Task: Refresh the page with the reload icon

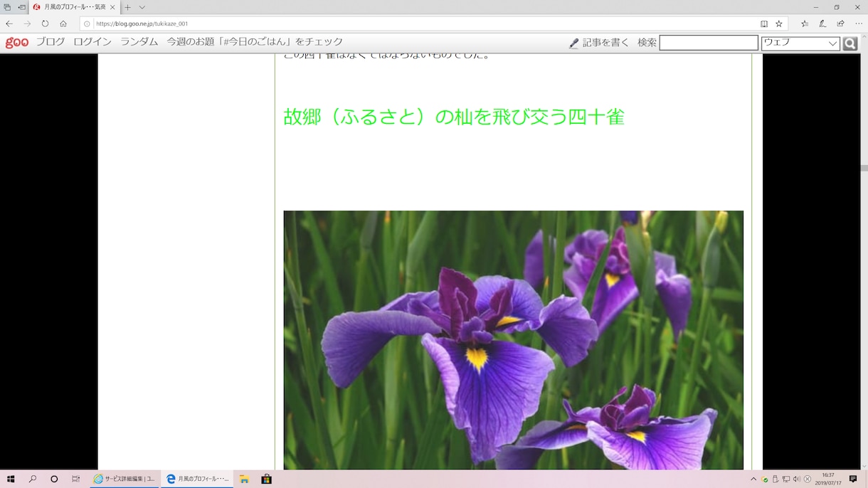Action: [45, 23]
